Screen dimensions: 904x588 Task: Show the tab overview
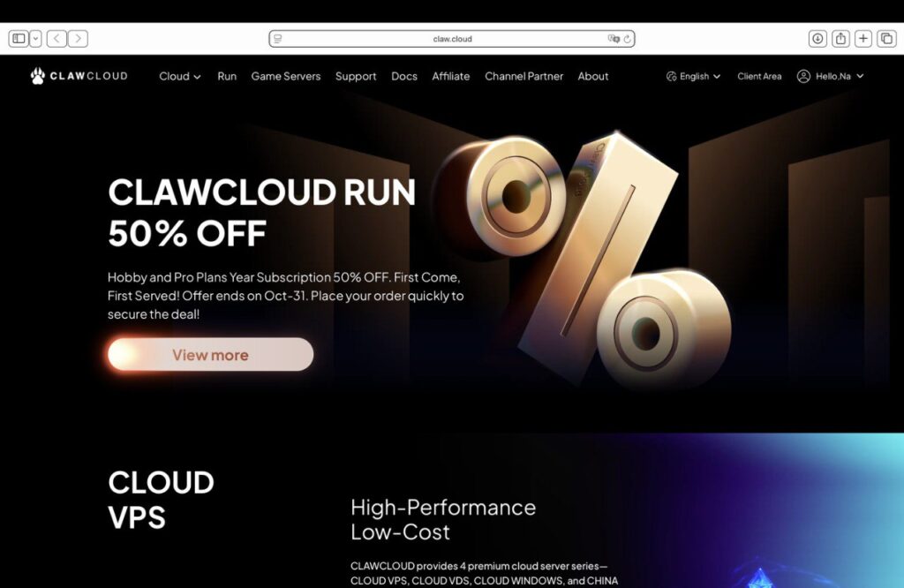pyautogui.click(x=885, y=39)
